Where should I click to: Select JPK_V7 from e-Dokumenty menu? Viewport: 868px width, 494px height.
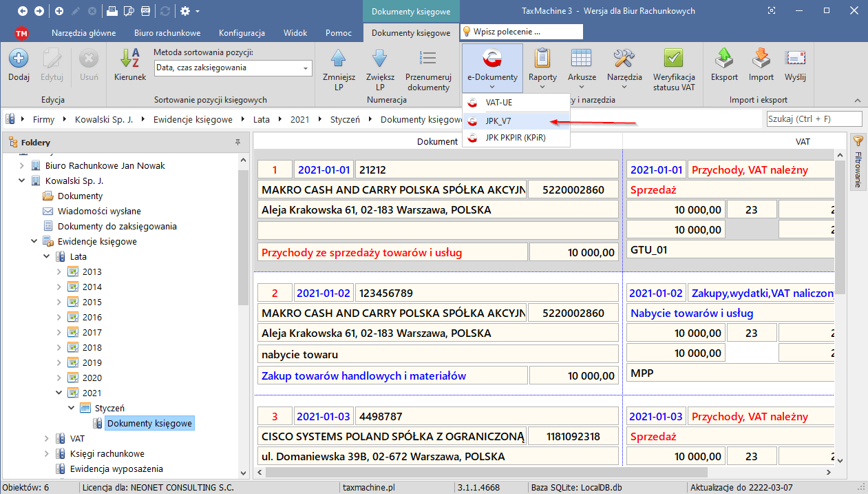click(x=498, y=121)
